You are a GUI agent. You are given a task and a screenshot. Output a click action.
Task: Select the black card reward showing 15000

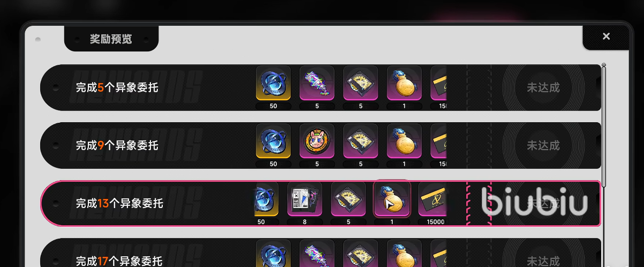(x=435, y=199)
